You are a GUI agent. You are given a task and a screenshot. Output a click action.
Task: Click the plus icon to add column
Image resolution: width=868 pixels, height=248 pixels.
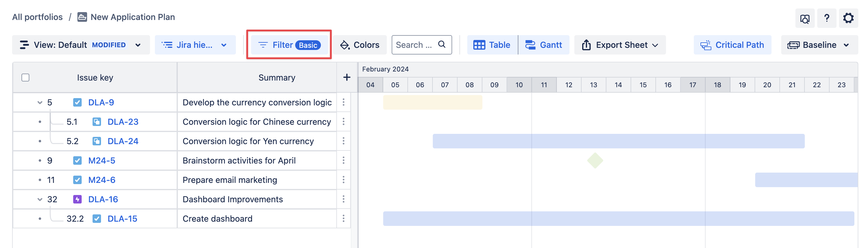tap(346, 77)
